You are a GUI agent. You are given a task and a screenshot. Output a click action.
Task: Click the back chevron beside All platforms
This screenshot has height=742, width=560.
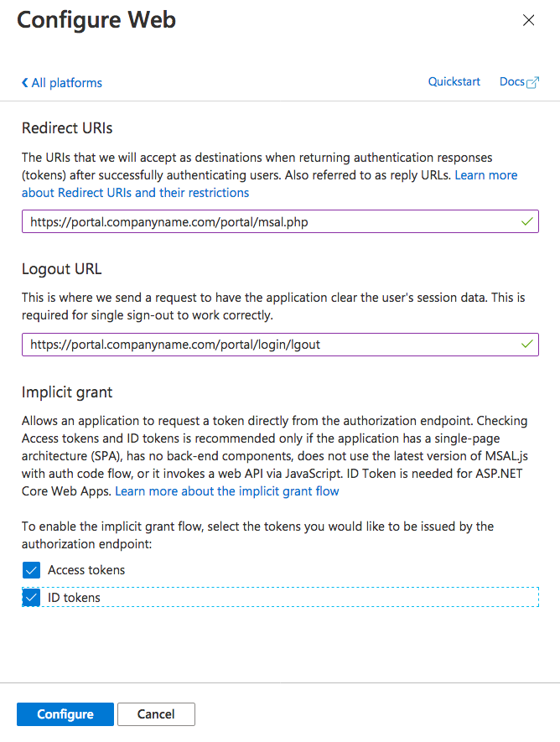coord(24,83)
